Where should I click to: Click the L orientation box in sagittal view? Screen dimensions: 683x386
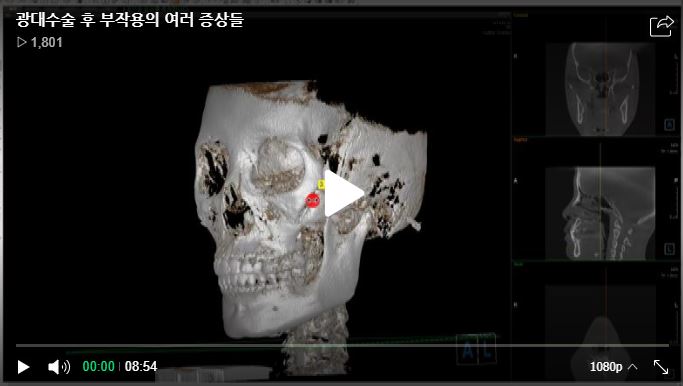(669, 249)
